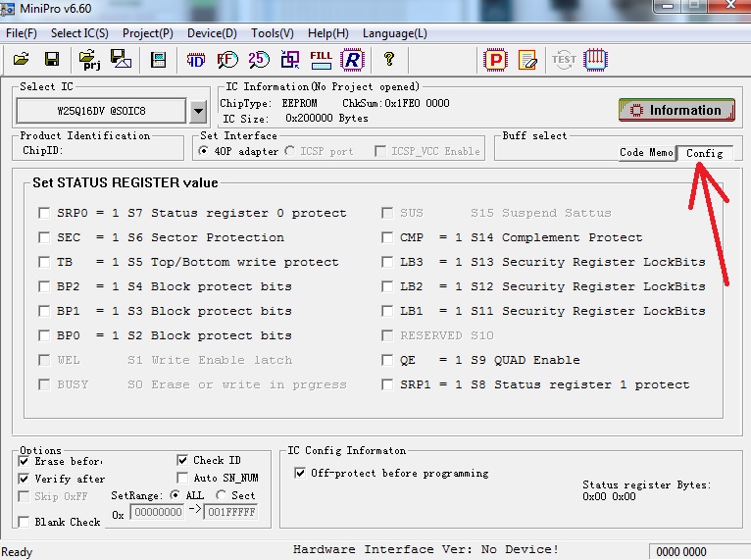Click the pin check chip icon
The image size is (751, 560).
pos(595,60)
